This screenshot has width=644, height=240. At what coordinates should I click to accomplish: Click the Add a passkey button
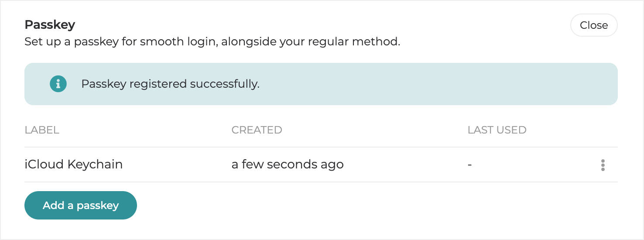tap(81, 205)
